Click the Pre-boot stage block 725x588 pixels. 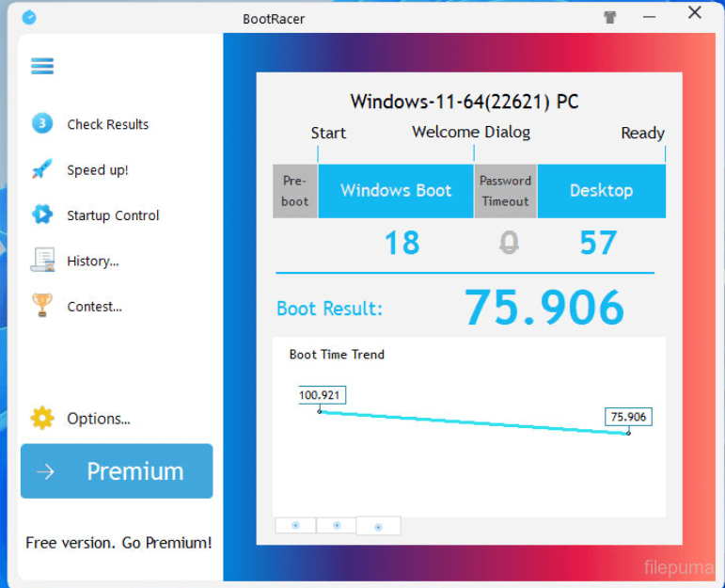point(295,191)
